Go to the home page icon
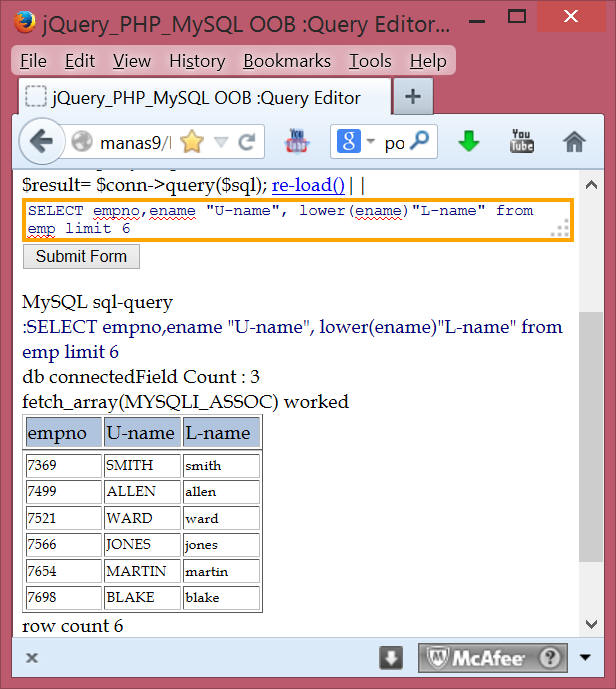 click(574, 142)
